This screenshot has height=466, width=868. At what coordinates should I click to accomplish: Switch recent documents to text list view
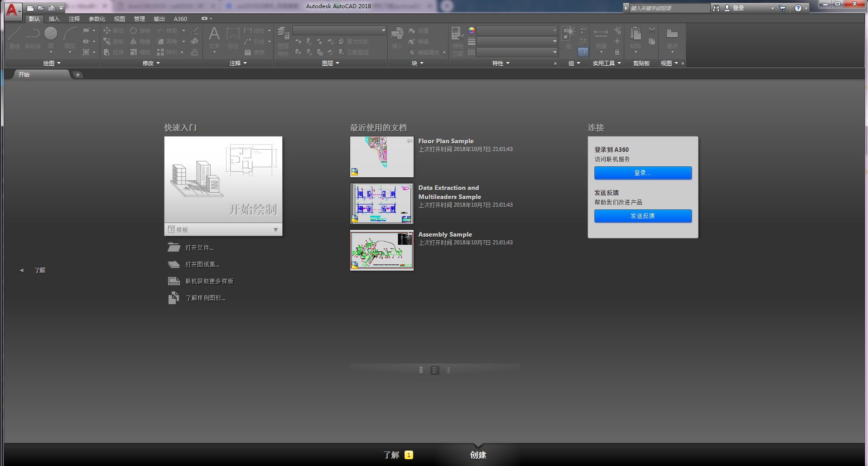click(x=448, y=370)
